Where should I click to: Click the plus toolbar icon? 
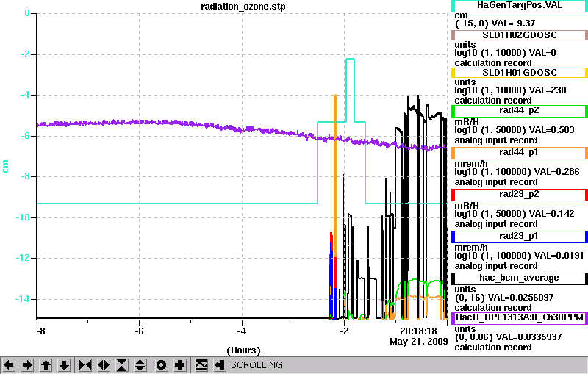point(180,365)
